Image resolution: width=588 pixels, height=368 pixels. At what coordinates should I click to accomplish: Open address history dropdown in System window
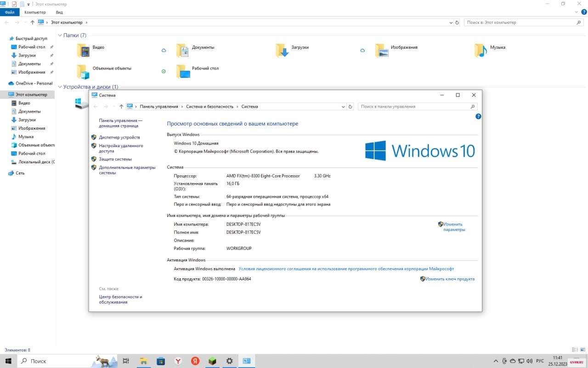tap(343, 107)
